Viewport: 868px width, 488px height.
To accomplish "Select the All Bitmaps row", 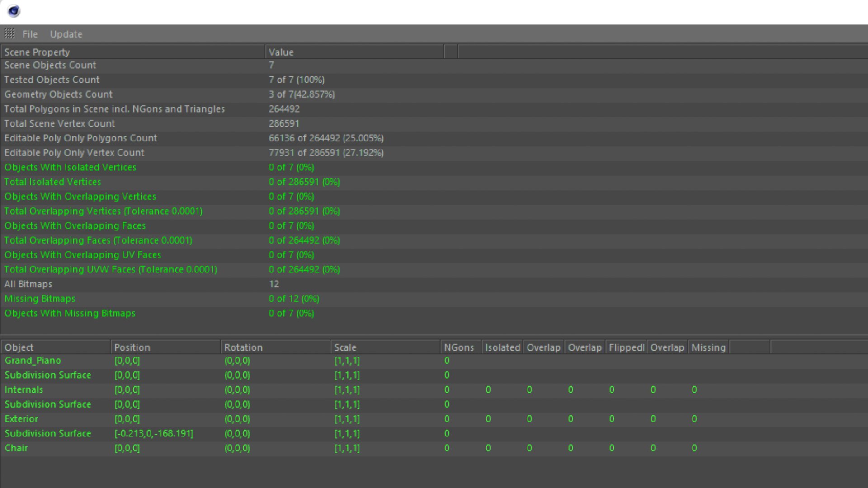I will pyautogui.click(x=434, y=284).
